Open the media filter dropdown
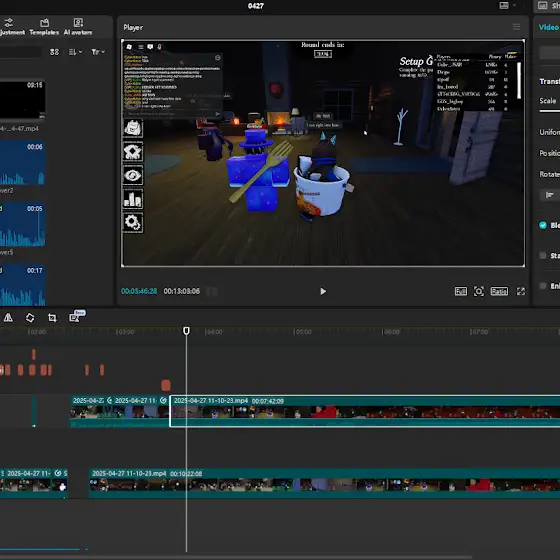Image resolution: width=560 pixels, height=560 pixels. 98,52
